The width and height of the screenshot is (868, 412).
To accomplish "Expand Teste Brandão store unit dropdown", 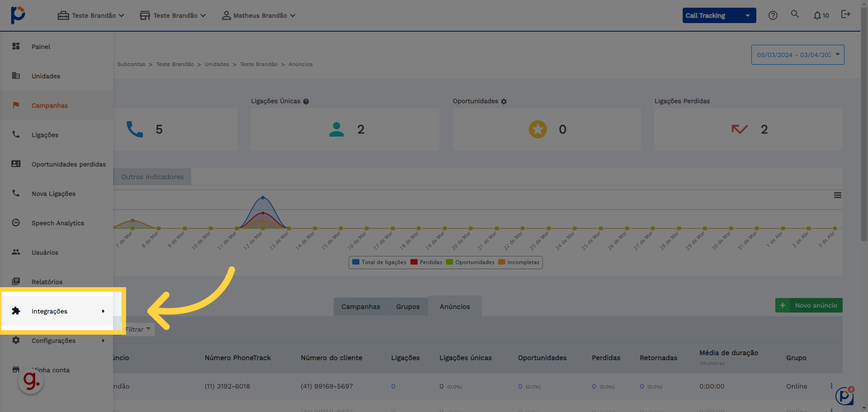I will (x=173, y=15).
